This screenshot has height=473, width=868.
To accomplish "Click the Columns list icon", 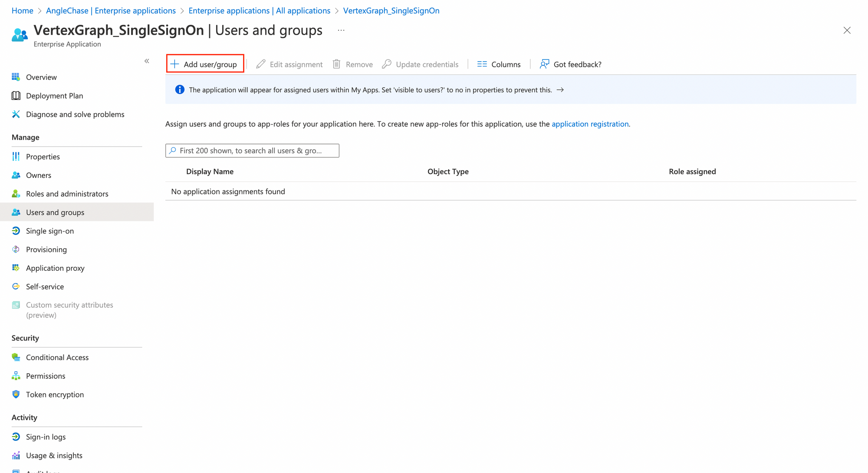I will coord(482,64).
